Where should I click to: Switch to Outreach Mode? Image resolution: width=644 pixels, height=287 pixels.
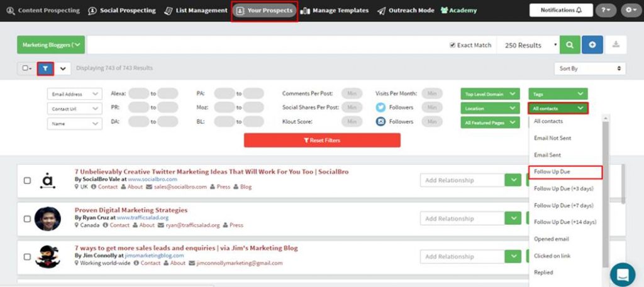coord(406,11)
